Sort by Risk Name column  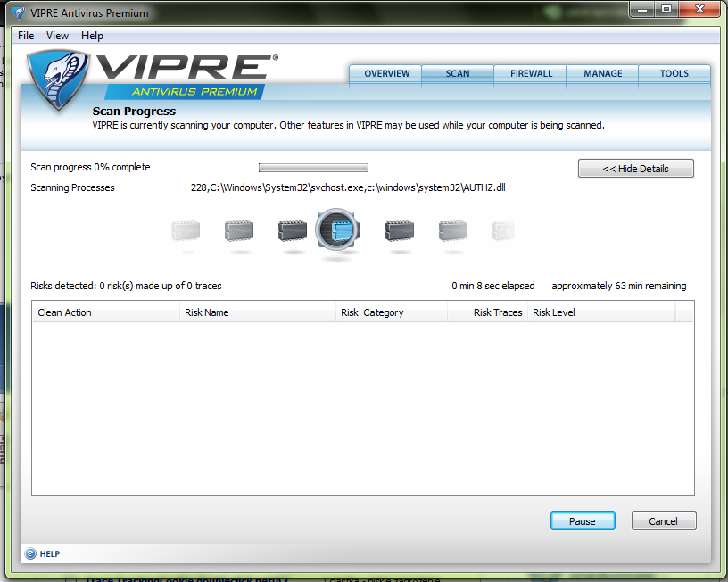(258, 312)
